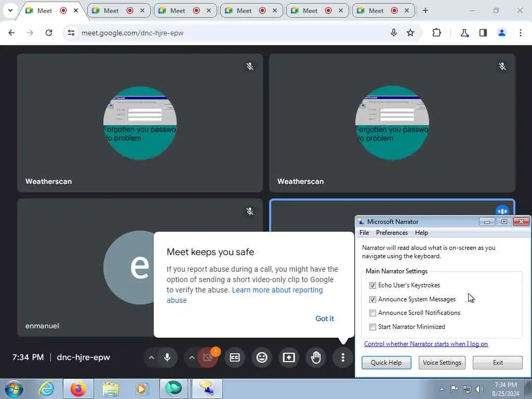532x399 pixels.
Task: Open Chrome extensions puzzle icon
Action: click(x=436, y=33)
